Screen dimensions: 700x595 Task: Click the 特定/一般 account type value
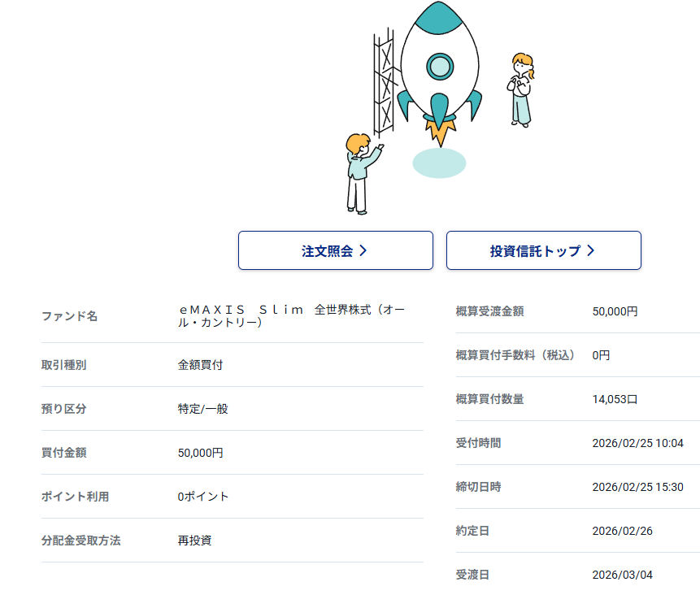pyautogui.click(x=202, y=409)
